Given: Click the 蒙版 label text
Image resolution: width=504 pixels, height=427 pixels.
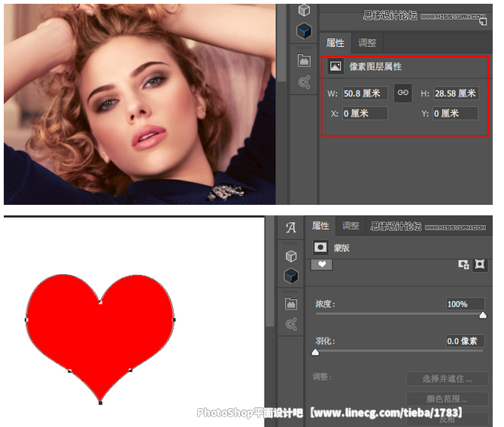Looking at the screenshot, I should tap(342, 248).
